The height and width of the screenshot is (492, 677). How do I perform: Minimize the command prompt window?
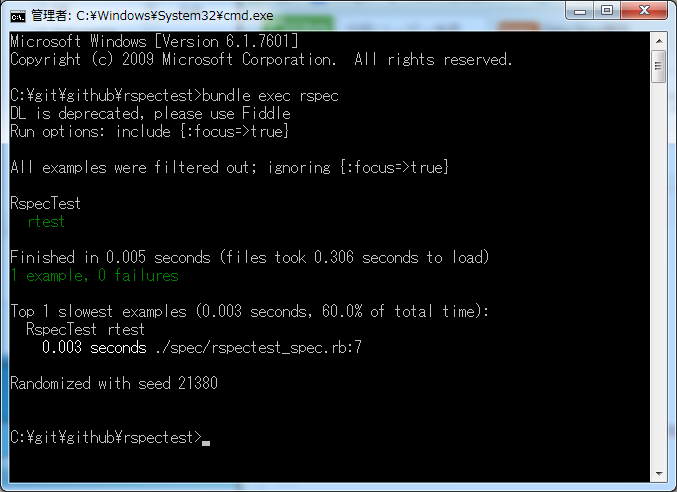click(x=579, y=10)
